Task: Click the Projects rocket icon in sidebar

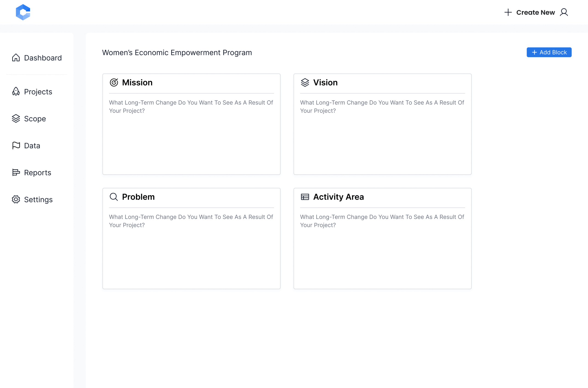Action: click(16, 92)
